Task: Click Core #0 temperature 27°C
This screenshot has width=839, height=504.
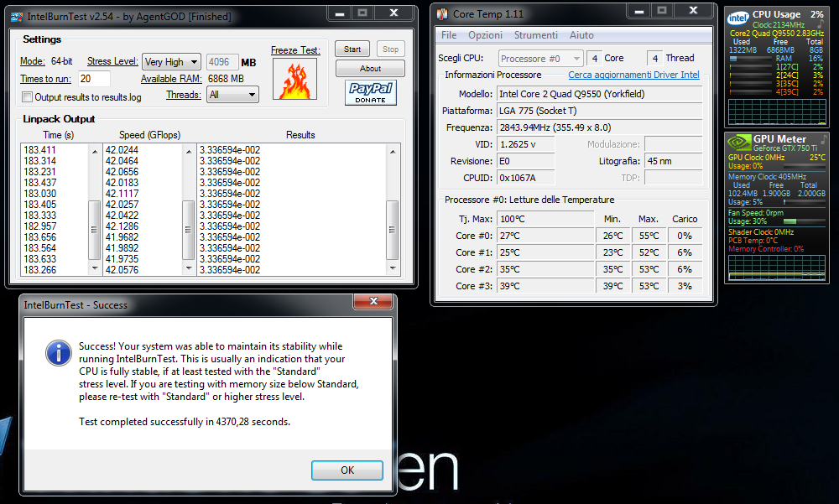Action: [545, 236]
